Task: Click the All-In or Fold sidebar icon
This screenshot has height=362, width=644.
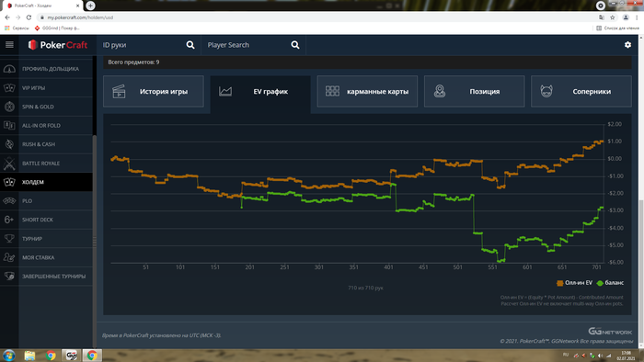Action: pos(9,126)
